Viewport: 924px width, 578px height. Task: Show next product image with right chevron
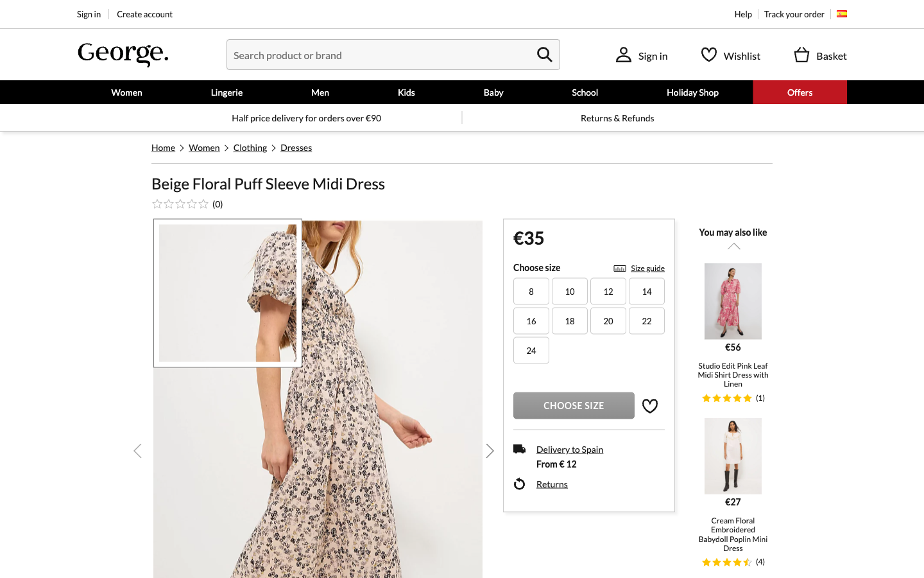490,451
